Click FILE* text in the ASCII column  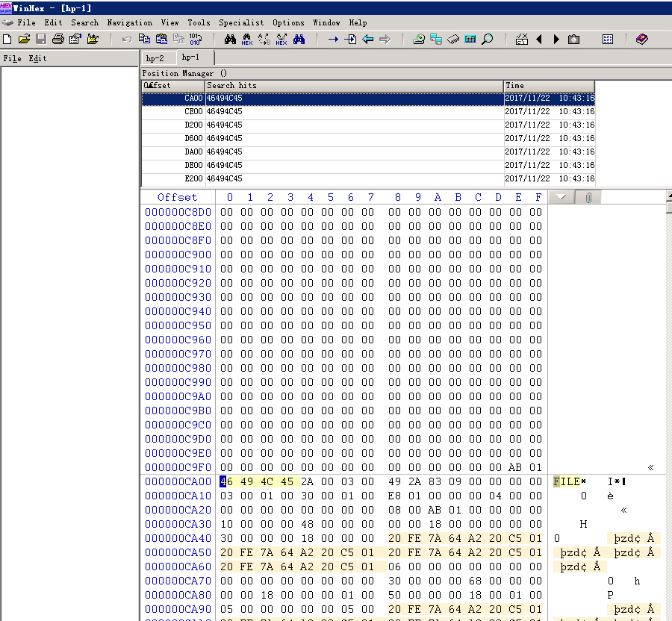pyautogui.click(x=570, y=482)
